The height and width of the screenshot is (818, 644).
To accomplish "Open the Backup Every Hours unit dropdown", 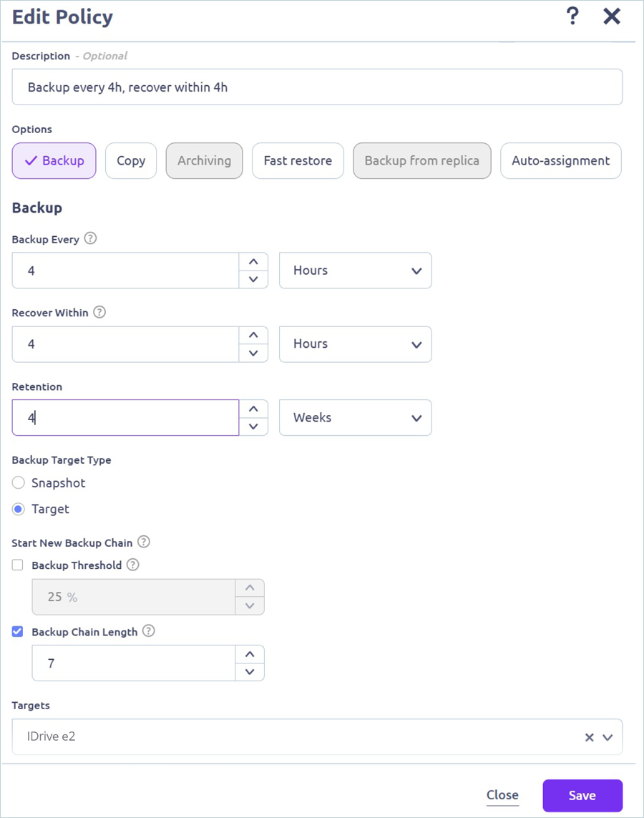I will click(355, 271).
